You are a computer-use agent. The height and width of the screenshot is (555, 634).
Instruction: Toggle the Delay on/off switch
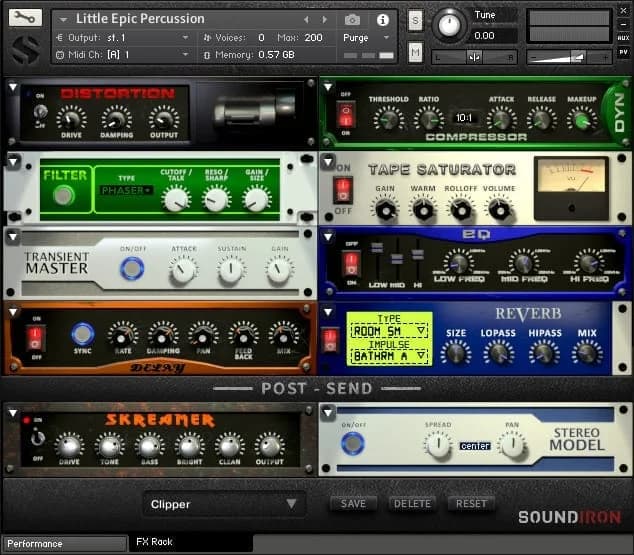pyautogui.click(x=35, y=339)
